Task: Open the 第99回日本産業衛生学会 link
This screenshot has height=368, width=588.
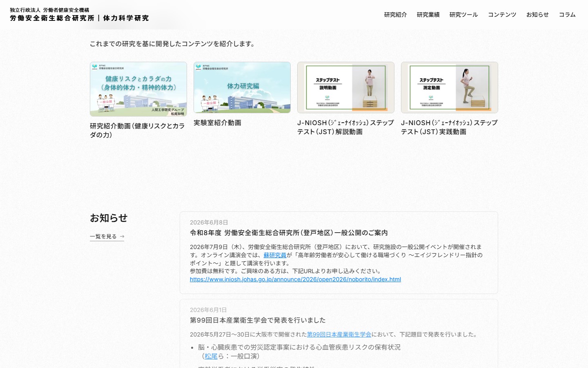Action: pos(339,334)
